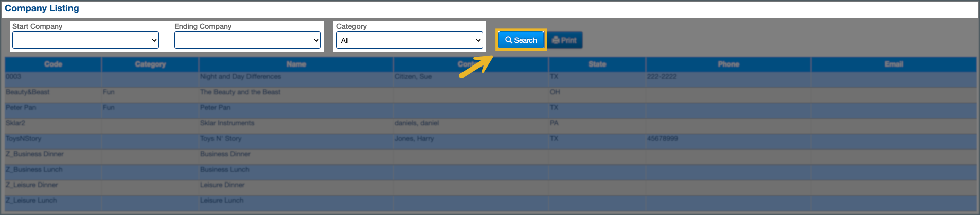Screen dimensions: 980x215
Task: Click the Print button
Action: click(x=565, y=40)
